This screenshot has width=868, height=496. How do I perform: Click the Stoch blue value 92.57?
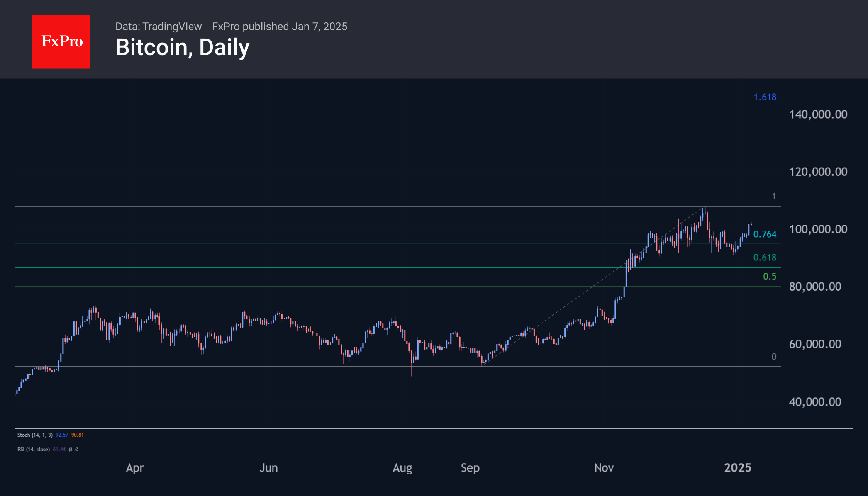[62, 435]
